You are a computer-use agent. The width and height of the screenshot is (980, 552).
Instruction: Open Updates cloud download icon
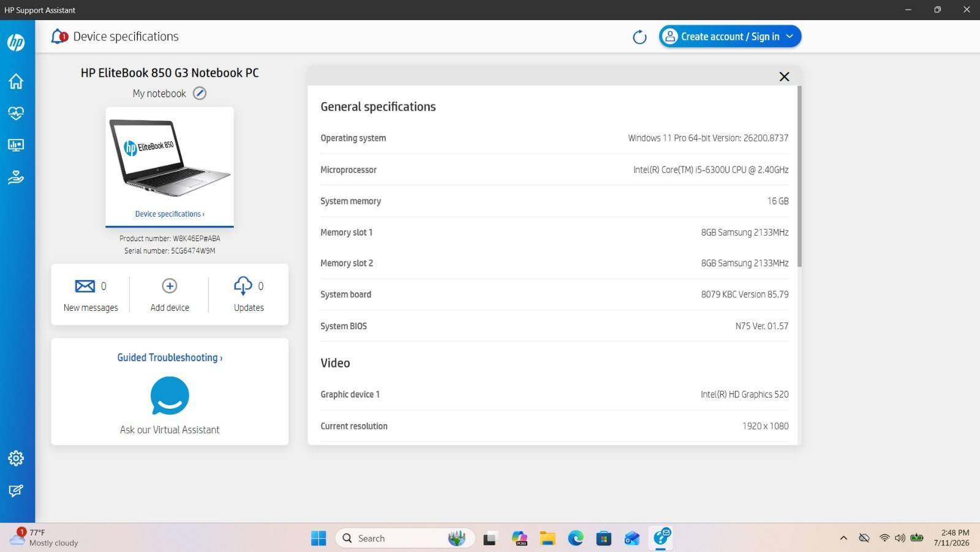click(243, 286)
